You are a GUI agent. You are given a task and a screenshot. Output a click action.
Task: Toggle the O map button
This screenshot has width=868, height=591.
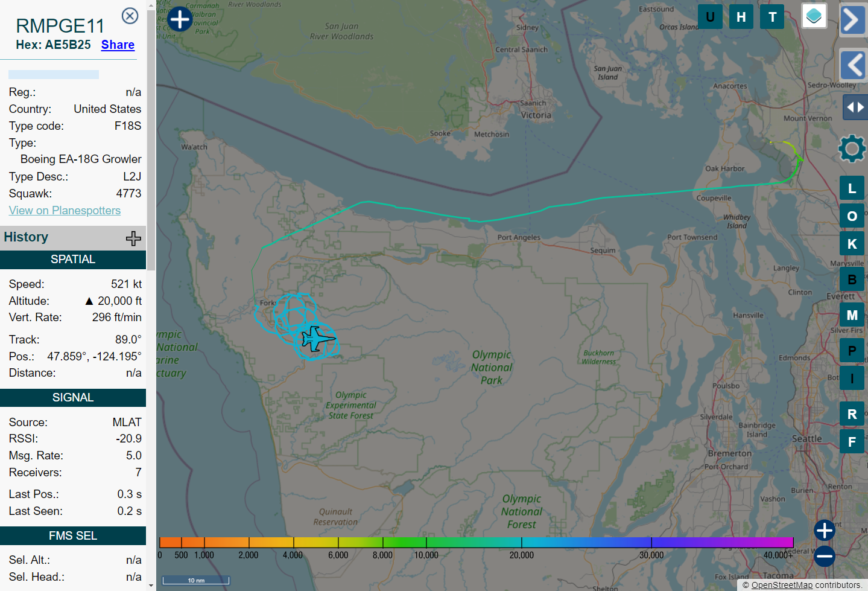point(852,216)
